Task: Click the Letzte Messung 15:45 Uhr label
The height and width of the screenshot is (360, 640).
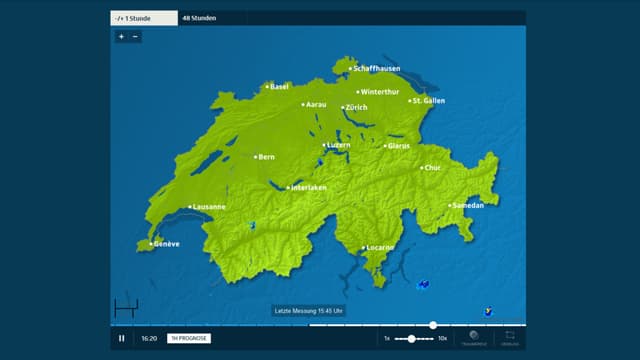Action: click(309, 311)
